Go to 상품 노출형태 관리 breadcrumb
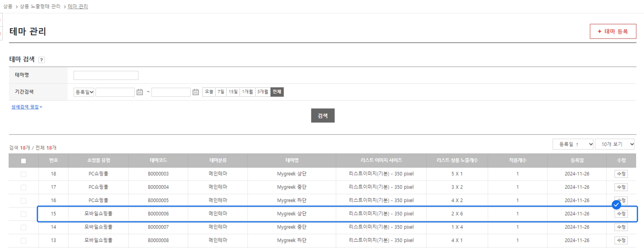This screenshot has height=248, width=644. [40, 6]
